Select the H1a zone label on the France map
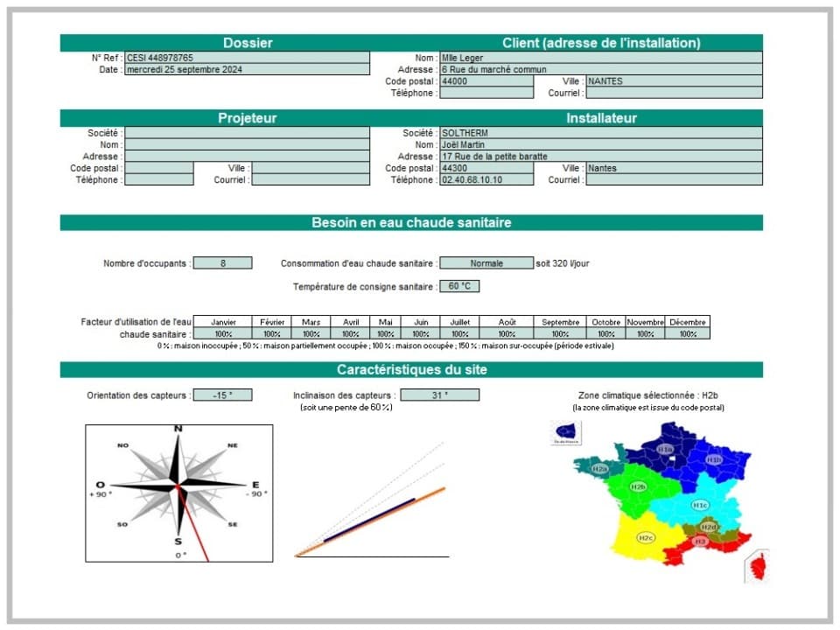The width and height of the screenshot is (840, 630). point(666,449)
